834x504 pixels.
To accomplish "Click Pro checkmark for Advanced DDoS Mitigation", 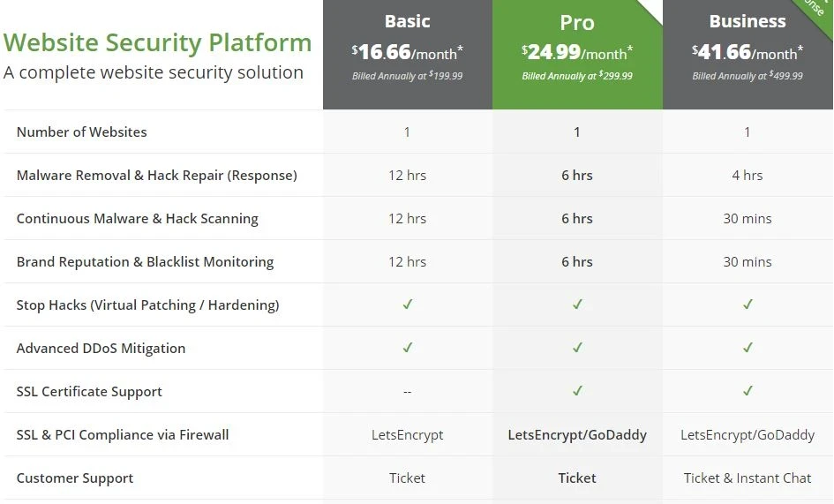I will pos(577,348).
